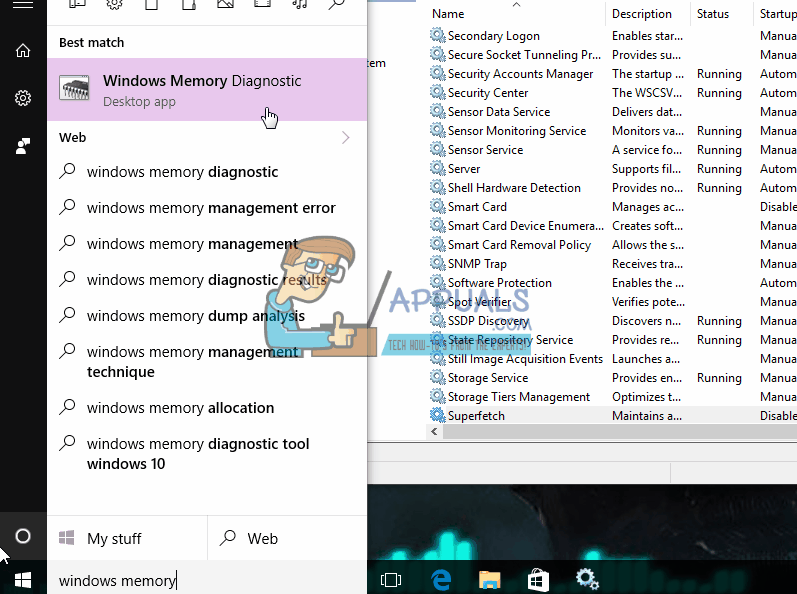Expand the hamburger menu in search sidebar
The width and height of the screenshot is (797, 594).
pos(23,5)
